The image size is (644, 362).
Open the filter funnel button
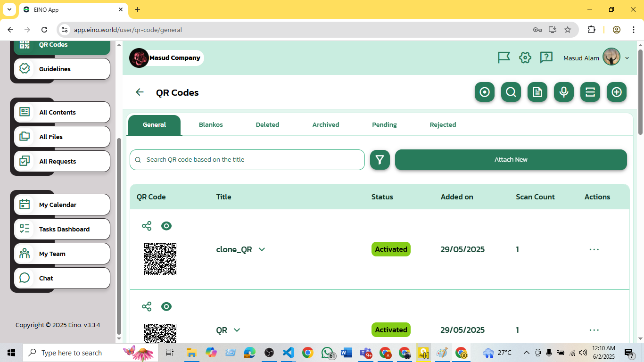coord(380,160)
